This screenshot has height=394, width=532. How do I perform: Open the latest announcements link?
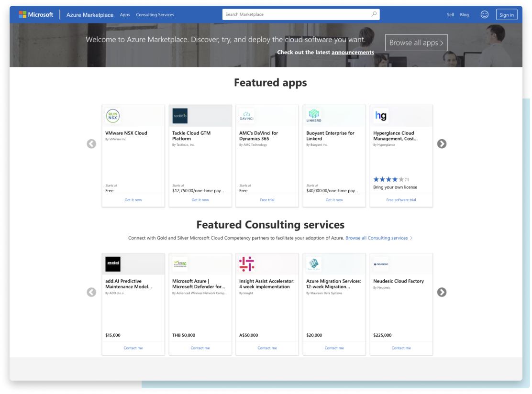point(353,52)
